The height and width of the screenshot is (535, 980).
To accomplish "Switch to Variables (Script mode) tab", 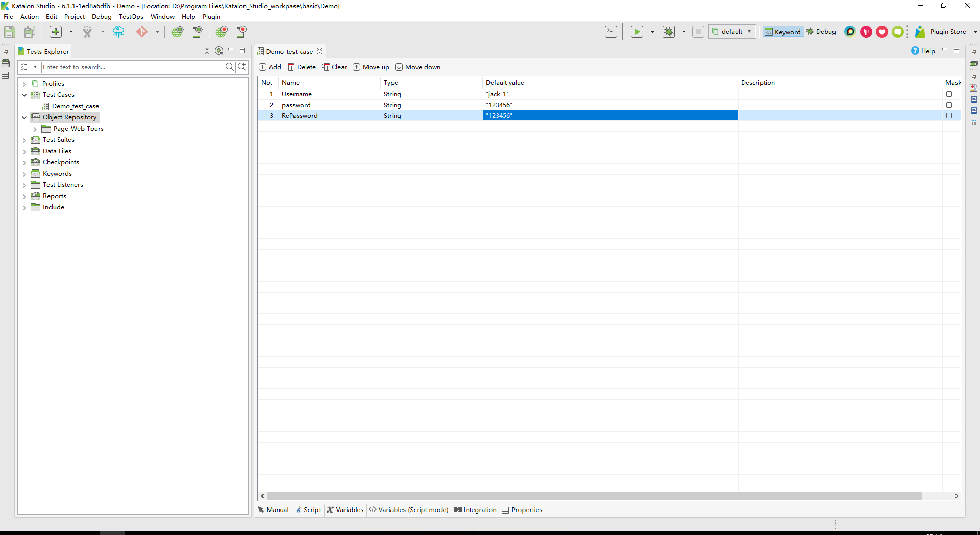I will tap(408, 510).
